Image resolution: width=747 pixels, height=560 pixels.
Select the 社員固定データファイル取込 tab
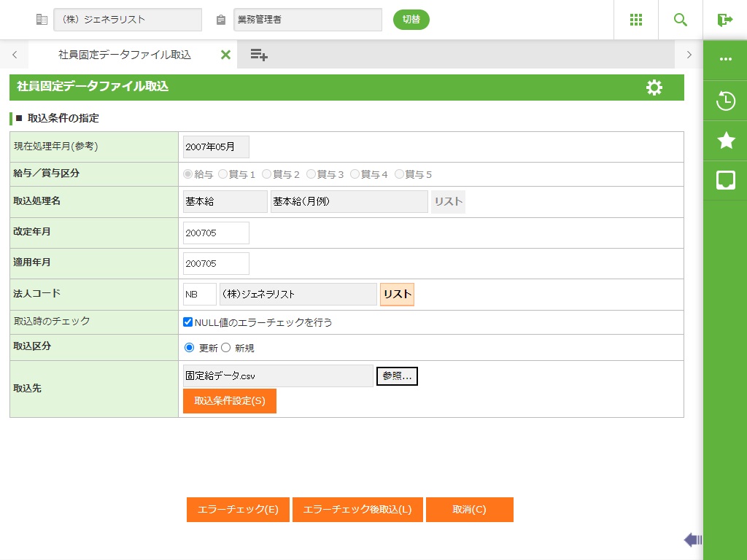click(124, 55)
